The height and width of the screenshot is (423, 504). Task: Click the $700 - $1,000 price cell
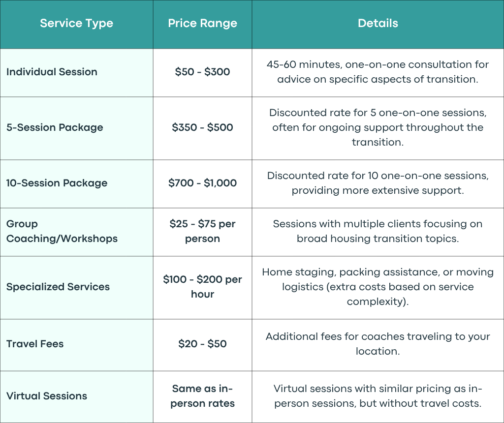point(202,183)
